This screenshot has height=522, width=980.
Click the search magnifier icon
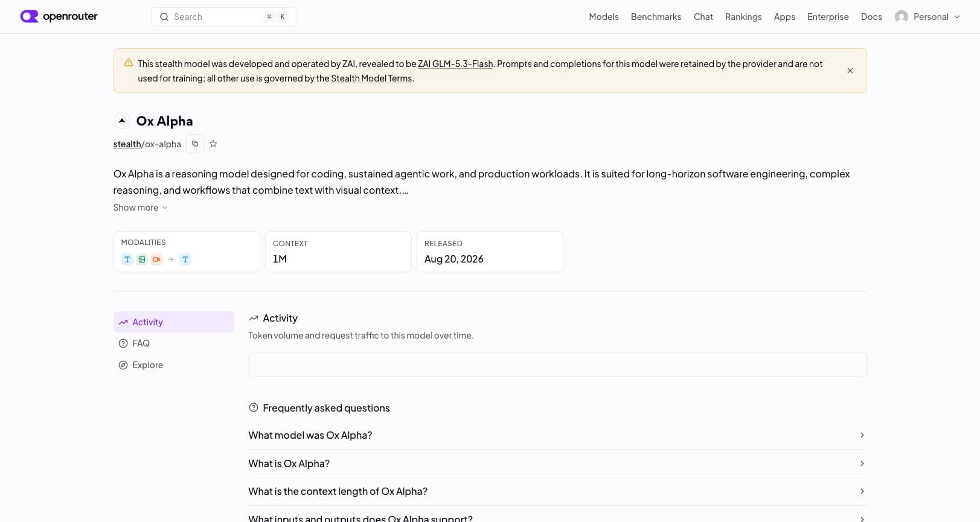164,17
